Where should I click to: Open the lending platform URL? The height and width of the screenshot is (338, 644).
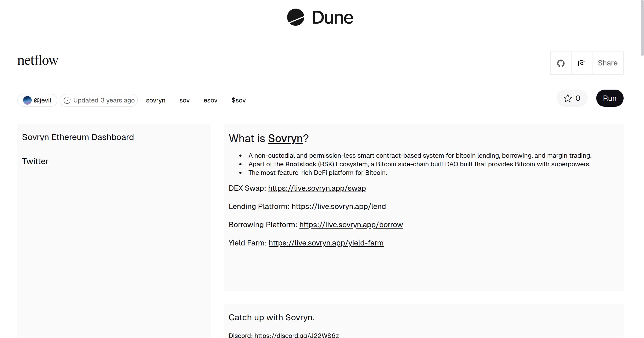tap(339, 206)
